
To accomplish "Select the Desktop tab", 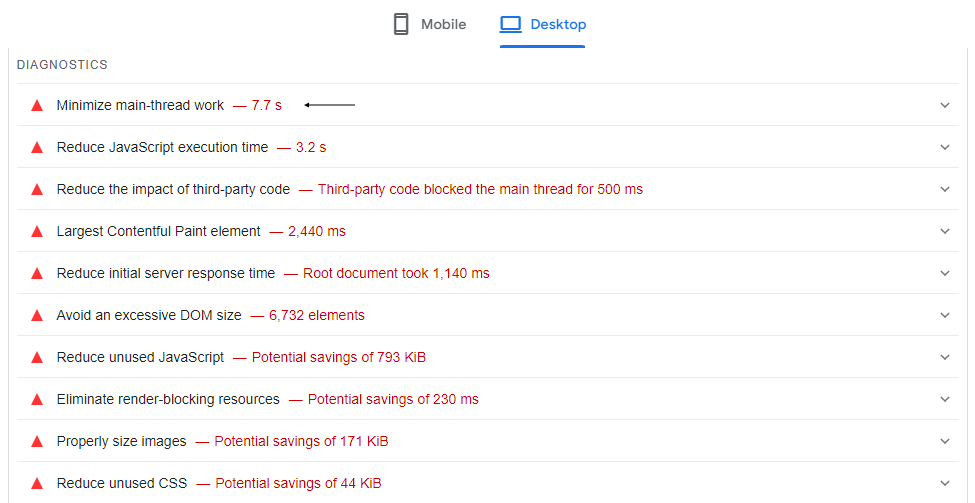I will point(543,24).
